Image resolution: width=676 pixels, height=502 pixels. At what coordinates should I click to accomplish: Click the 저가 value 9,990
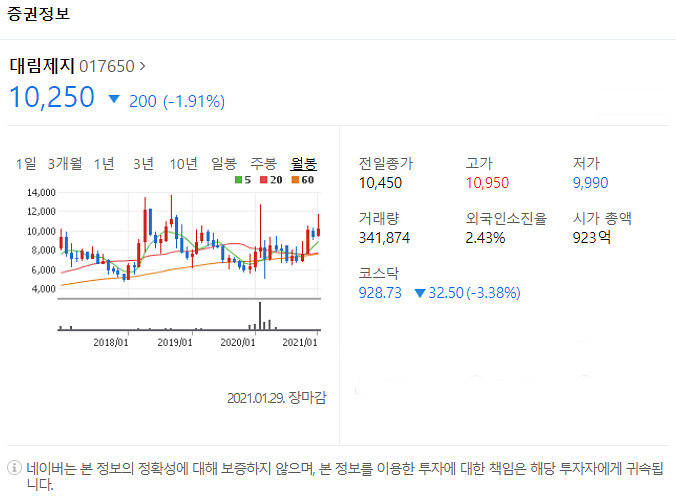click(590, 183)
